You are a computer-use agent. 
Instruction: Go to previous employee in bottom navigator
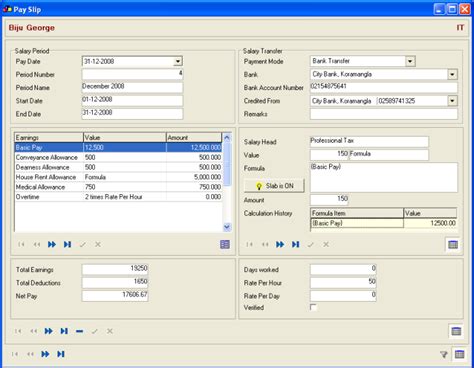point(30,354)
